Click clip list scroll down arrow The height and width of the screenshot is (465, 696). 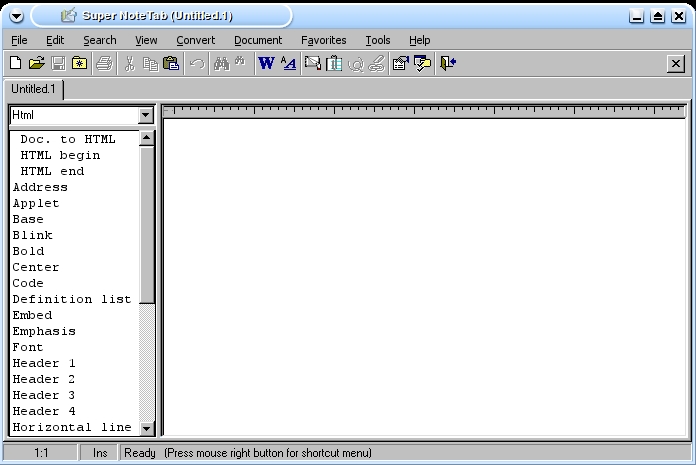[146, 429]
